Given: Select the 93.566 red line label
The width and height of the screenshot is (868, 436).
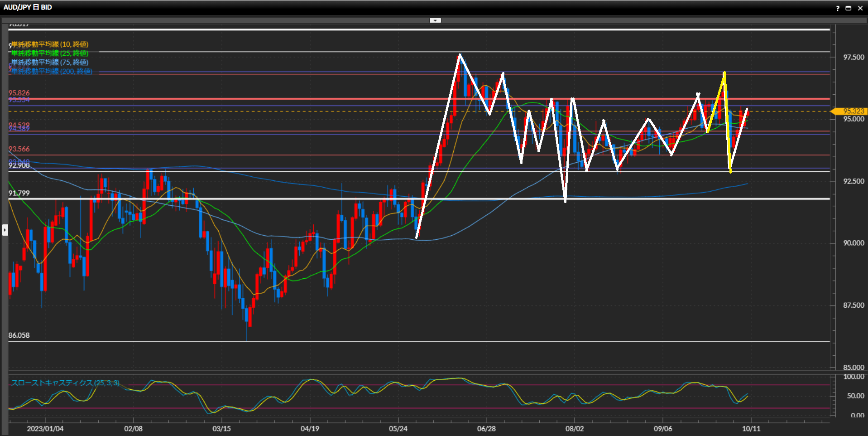Looking at the screenshot, I should [19, 149].
